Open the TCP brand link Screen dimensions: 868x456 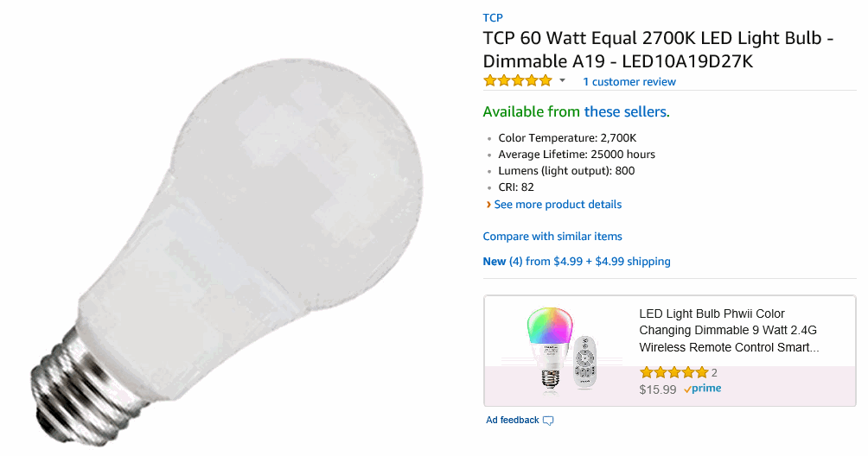[492, 18]
